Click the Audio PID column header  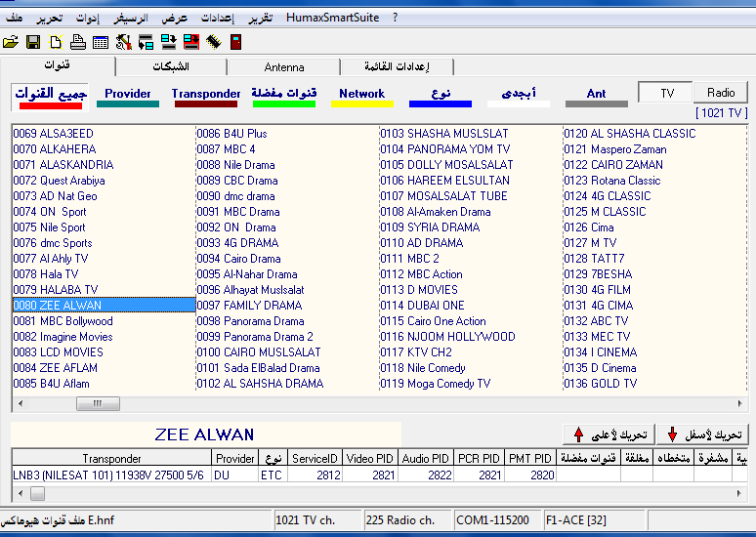[x=426, y=459]
